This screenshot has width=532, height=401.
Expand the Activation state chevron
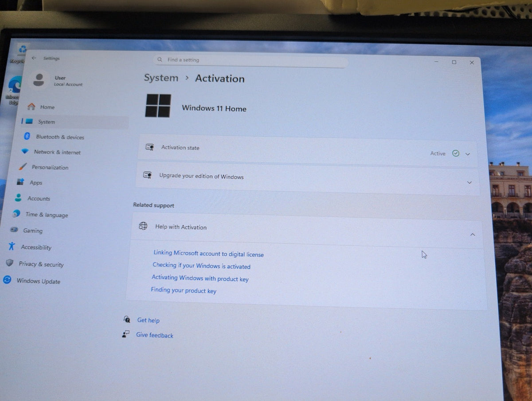click(x=468, y=154)
